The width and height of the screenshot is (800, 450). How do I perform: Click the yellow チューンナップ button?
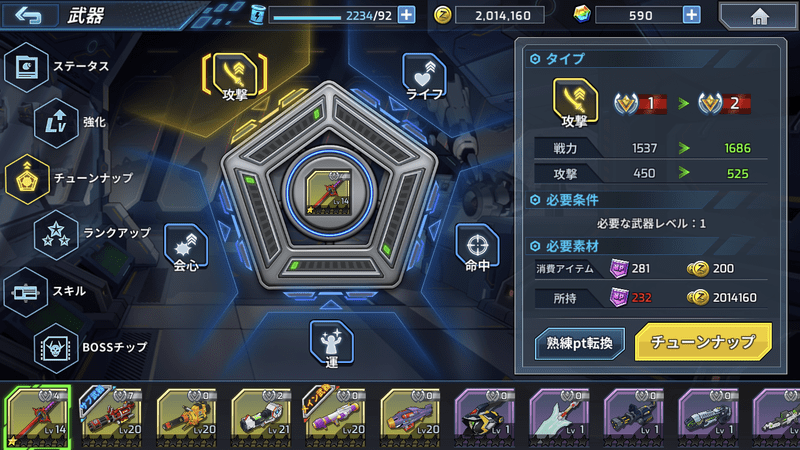click(703, 342)
